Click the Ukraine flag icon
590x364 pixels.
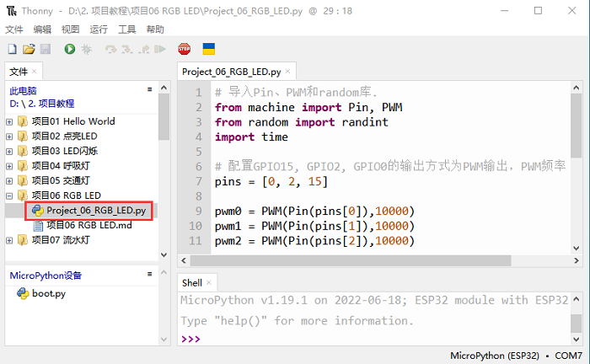(x=206, y=50)
